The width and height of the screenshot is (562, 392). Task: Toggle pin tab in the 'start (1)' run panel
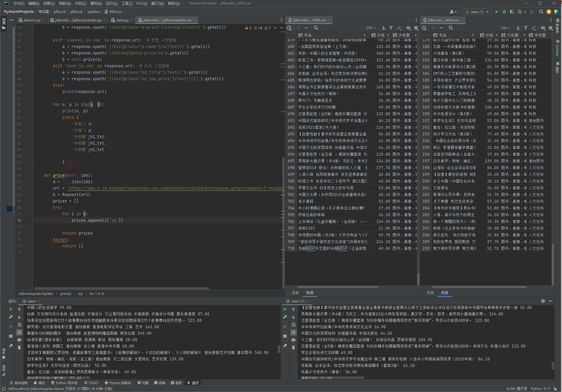click(x=285, y=346)
